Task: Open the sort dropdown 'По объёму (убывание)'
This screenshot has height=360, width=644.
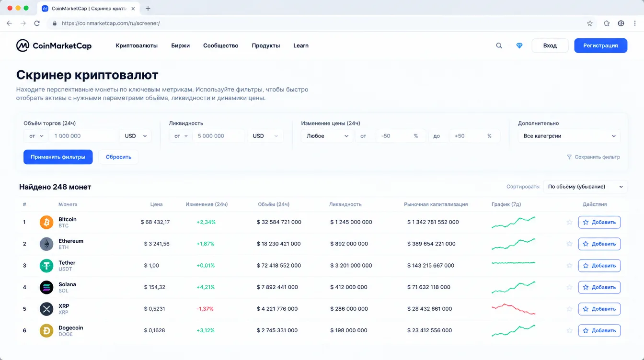Action: [x=586, y=187]
